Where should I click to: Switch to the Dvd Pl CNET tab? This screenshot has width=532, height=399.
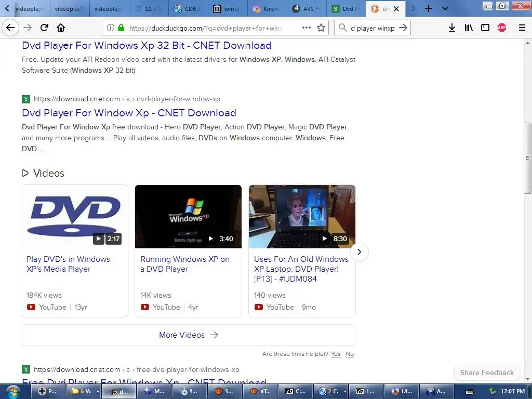point(345,9)
